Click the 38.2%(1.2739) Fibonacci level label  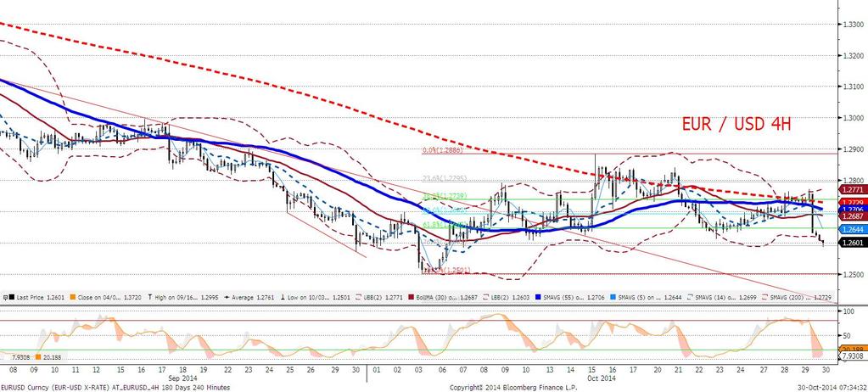(x=445, y=197)
